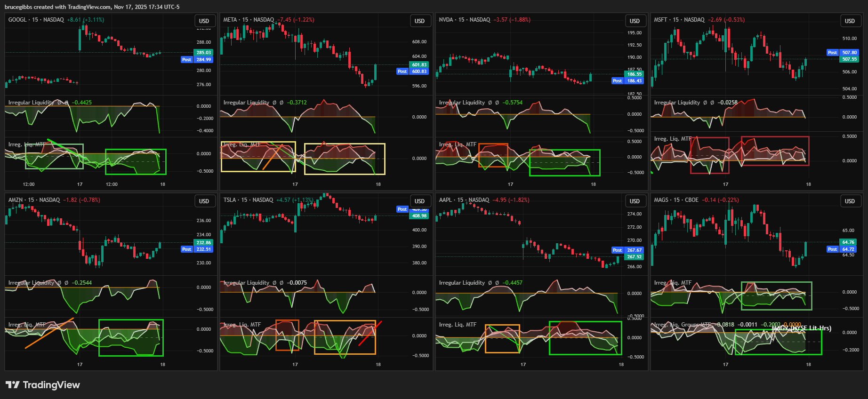
Task: Click the Post badge on META chart
Action: [402, 72]
